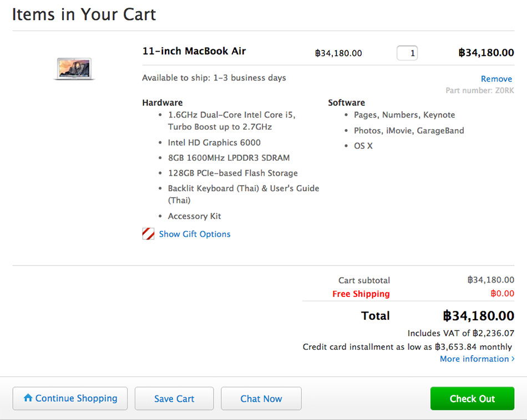
Task: Click the green Check Out button
Action: click(472, 398)
